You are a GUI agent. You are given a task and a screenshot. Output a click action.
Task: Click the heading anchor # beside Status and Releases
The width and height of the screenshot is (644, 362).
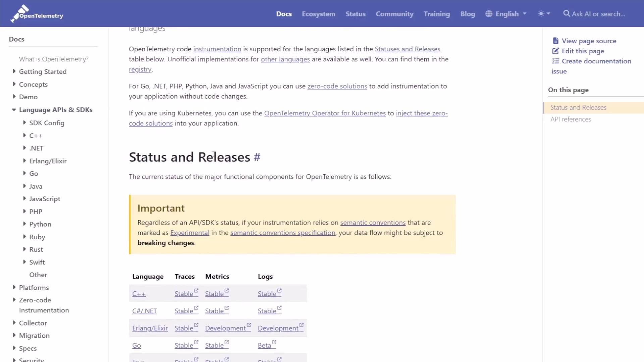(x=257, y=157)
